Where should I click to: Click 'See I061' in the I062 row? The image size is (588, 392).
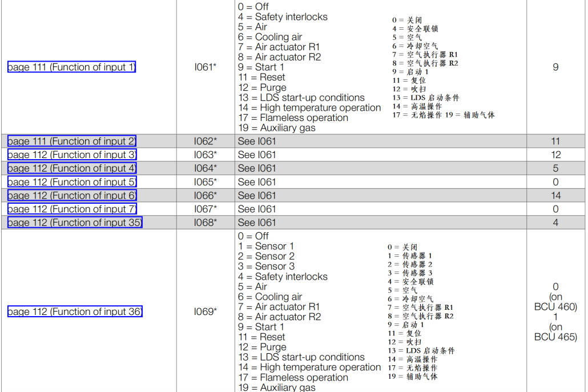tap(256, 141)
